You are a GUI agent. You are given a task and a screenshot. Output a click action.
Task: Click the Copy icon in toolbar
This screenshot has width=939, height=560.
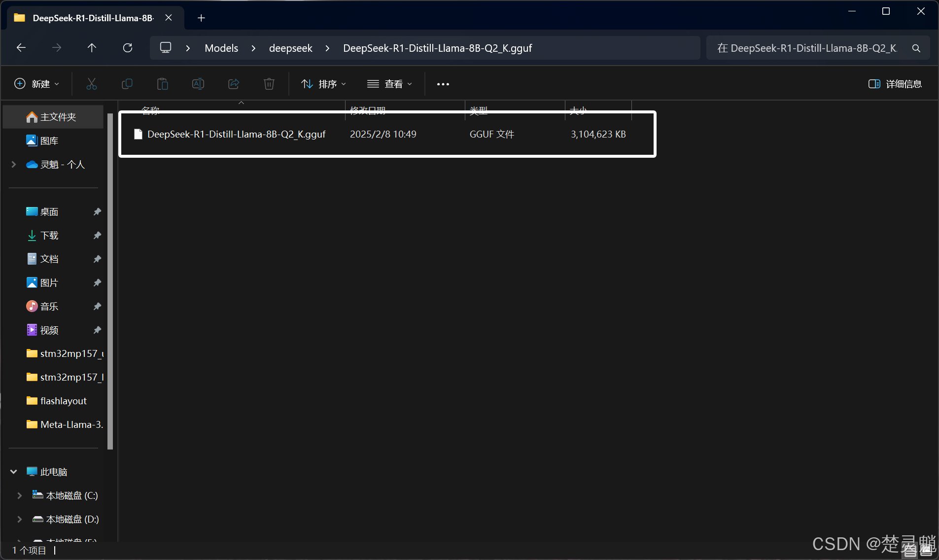click(x=127, y=84)
